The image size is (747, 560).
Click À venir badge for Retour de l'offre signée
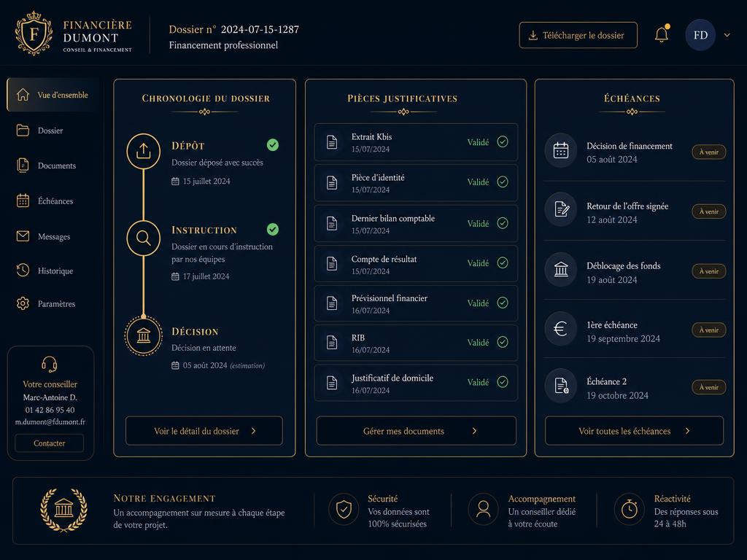coord(709,211)
